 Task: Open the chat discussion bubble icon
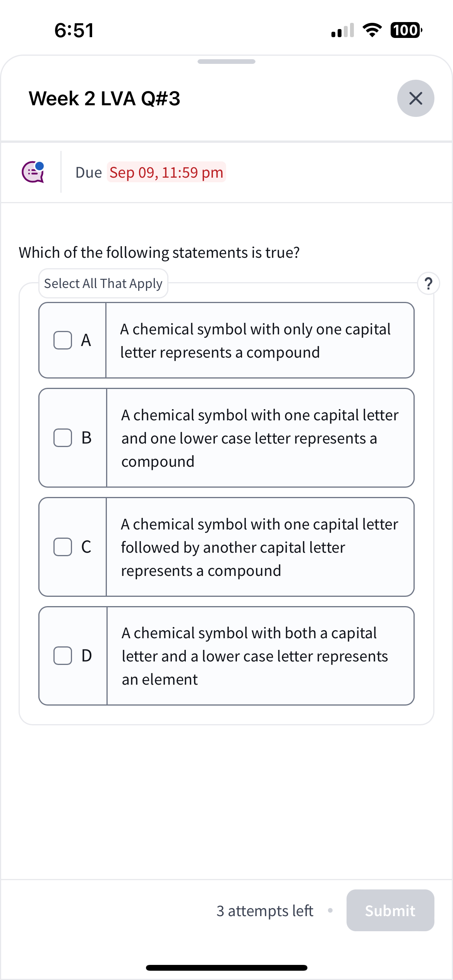33,172
